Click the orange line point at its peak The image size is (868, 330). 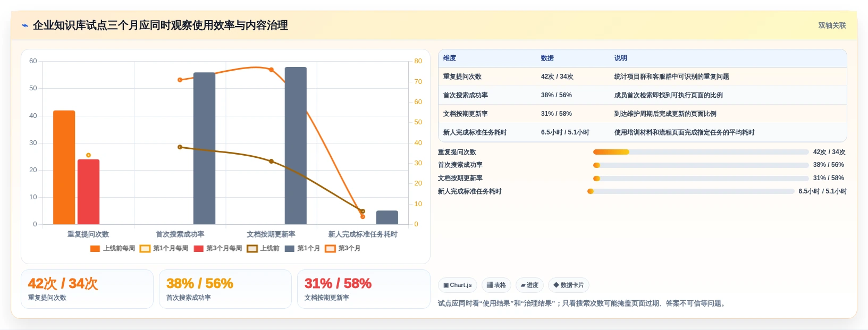(x=271, y=70)
